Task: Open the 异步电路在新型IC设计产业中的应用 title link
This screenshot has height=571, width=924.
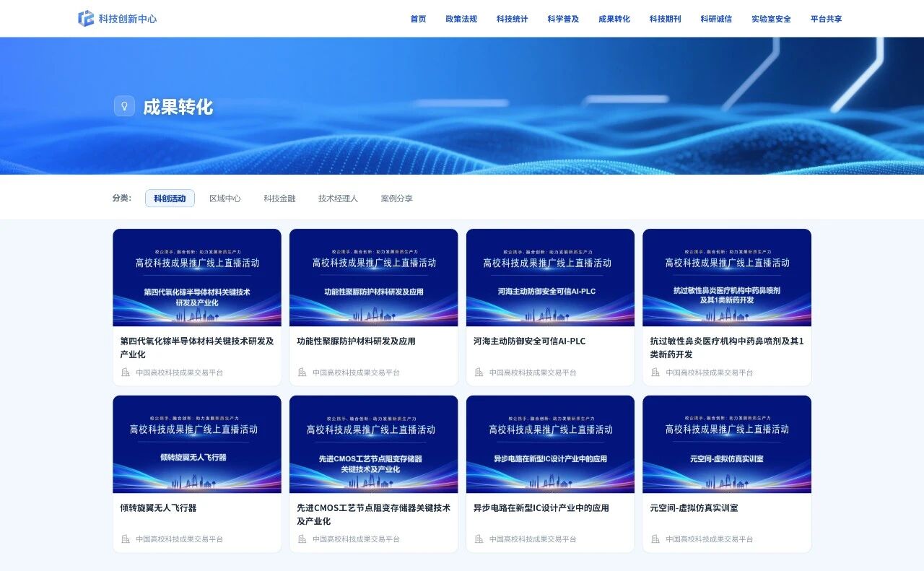Action: (x=541, y=507)
